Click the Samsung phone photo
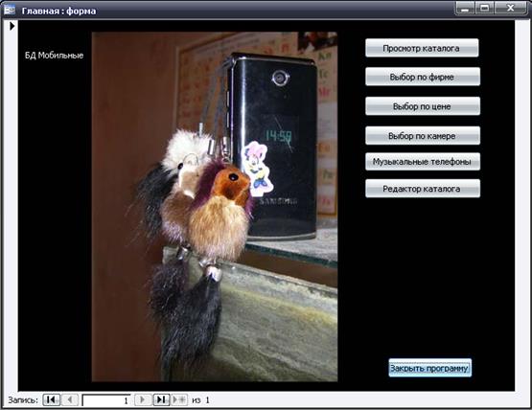 (x=215, y=207)
